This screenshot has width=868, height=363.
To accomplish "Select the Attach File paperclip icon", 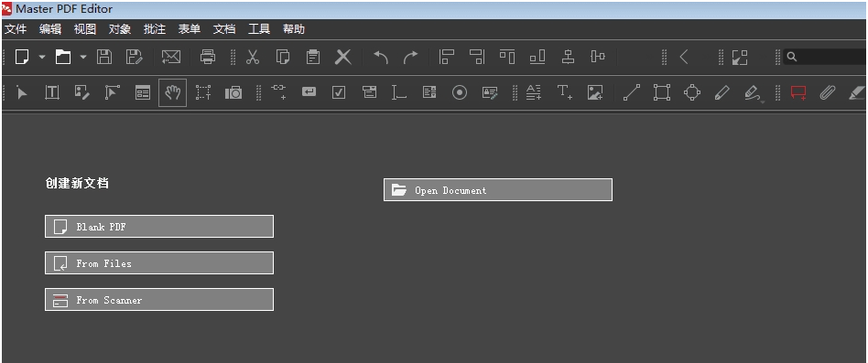I will (x=827, y=92).
